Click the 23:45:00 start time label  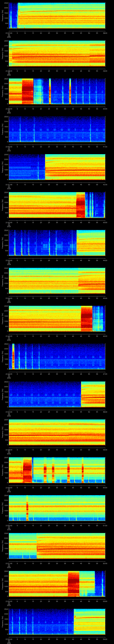(9, 336)
